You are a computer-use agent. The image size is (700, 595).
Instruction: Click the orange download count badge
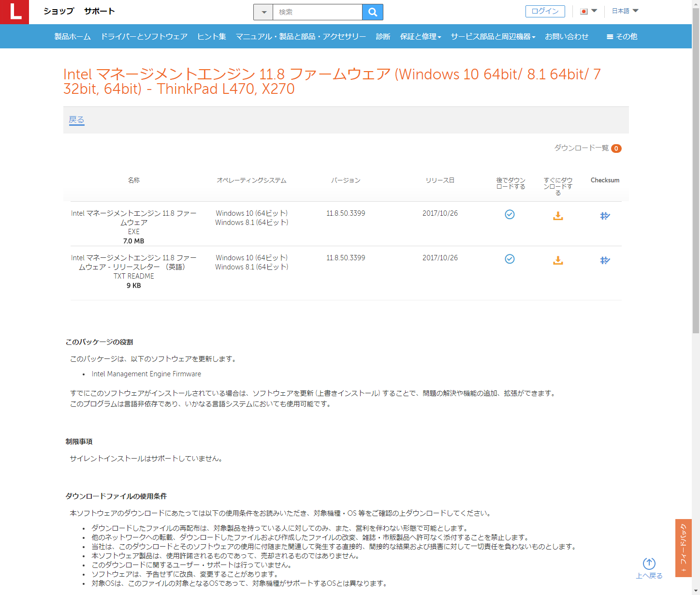[x=616, y=149]
